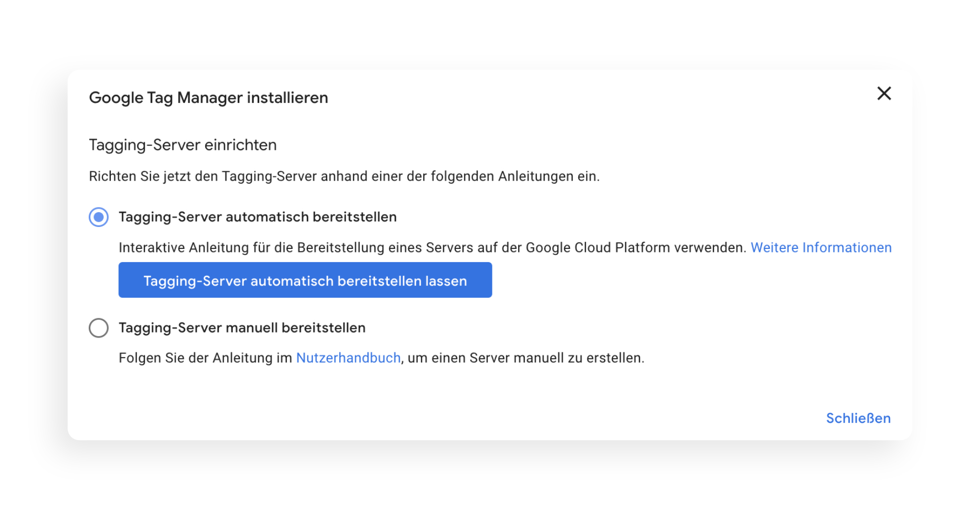The image size is (980, 510).
Task: Click the 'Folgen Sie der Anleitung im' text
Action: tap(205, 358)
